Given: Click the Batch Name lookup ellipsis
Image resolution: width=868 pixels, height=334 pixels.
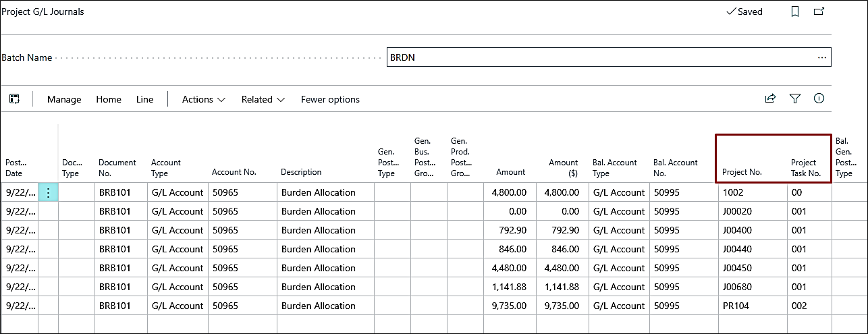Looking at the screenshot, I should click(821, 57).
